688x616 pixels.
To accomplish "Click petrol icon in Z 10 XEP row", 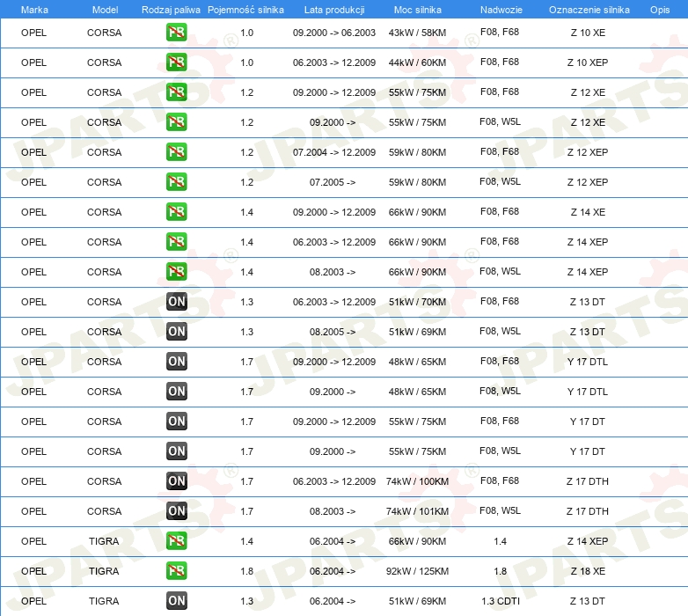I will click(x=176, y=62).
